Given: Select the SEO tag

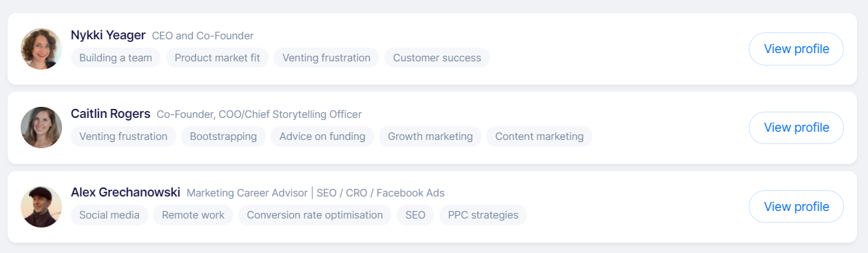Looking at the screenshot, I should (x=415, y=215).
